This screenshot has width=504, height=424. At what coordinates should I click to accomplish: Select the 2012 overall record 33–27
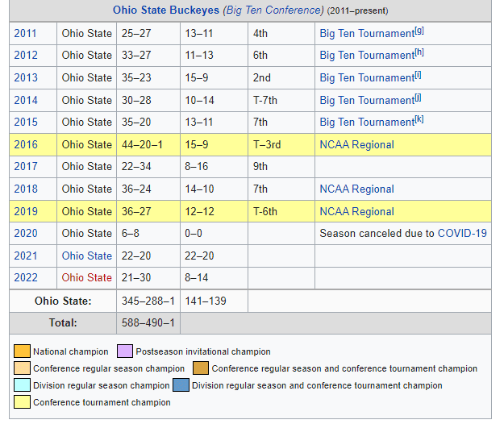(136, 56)
